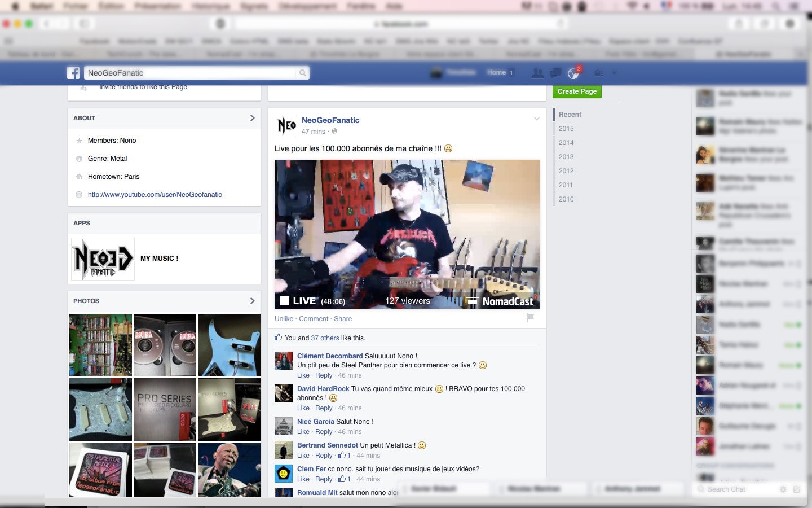Image resolution: width=812 pixels, height=508 pixels.
Task: Click Share under the video
Action: point(343,319)
